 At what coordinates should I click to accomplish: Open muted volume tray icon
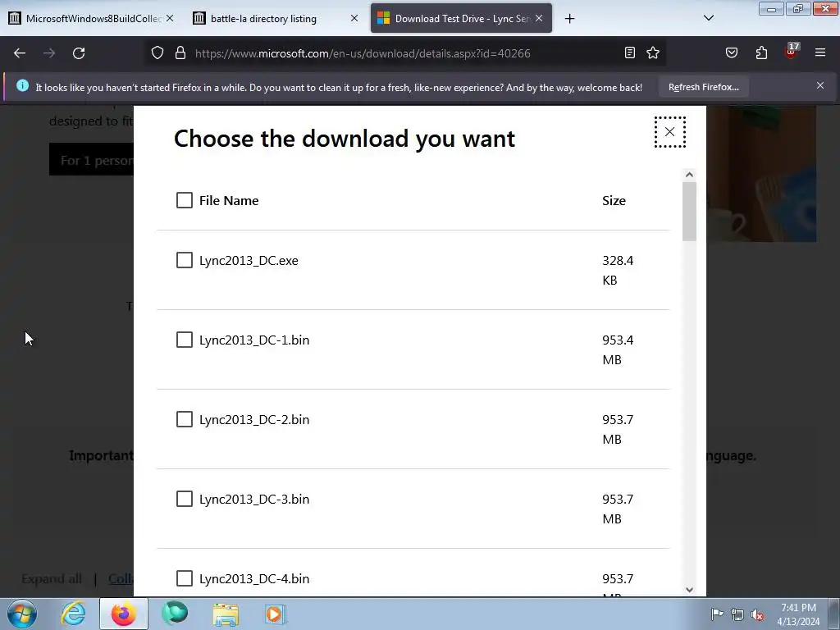(757, 615)
